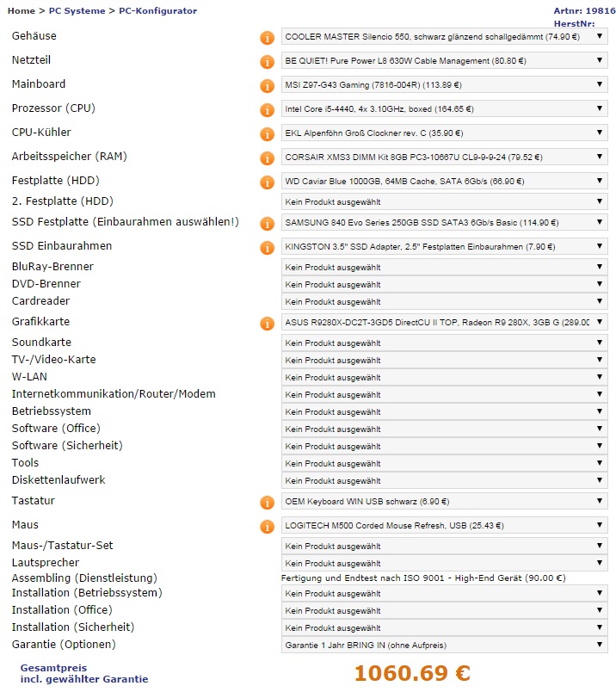
Task: Open the Maus dropdown Logitech M500
Action: 444,525
